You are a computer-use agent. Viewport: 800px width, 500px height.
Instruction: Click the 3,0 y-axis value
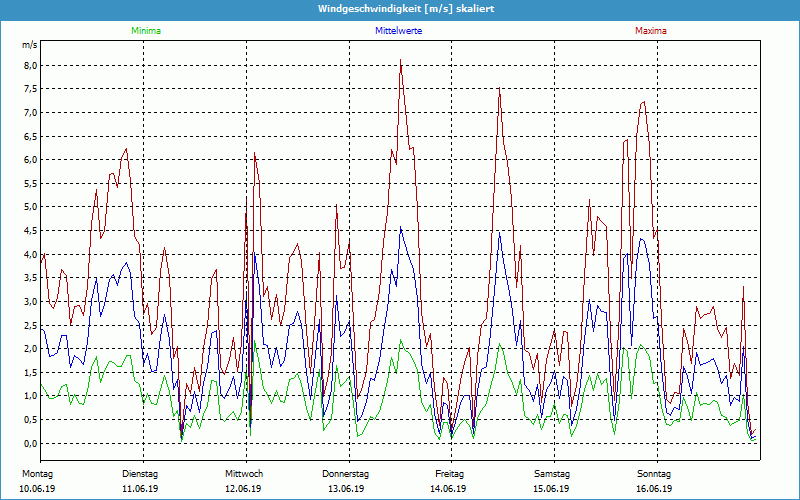click(29, 302)
